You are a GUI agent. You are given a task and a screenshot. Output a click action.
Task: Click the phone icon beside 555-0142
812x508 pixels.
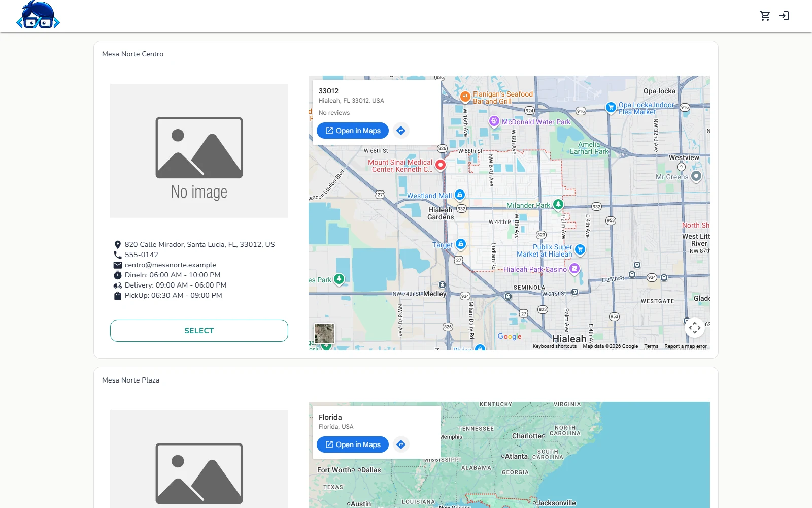tap(118, 255)
